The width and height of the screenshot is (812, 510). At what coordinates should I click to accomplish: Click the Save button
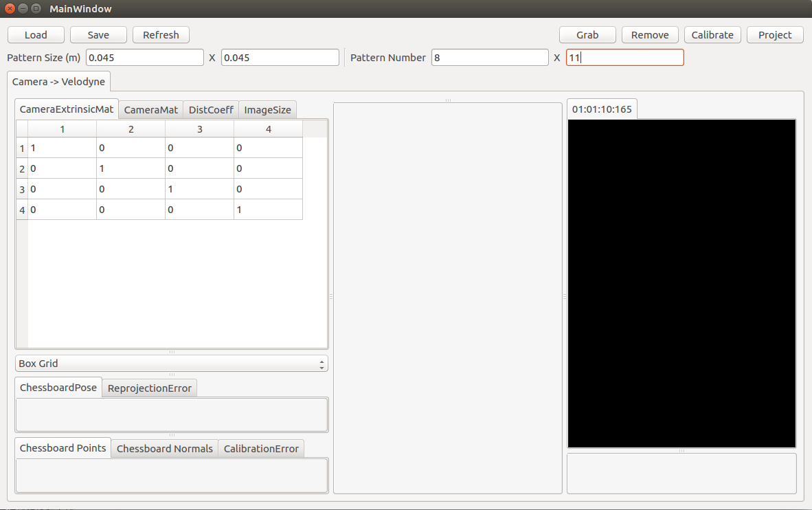pyautogui.click(x=98, y=34)
